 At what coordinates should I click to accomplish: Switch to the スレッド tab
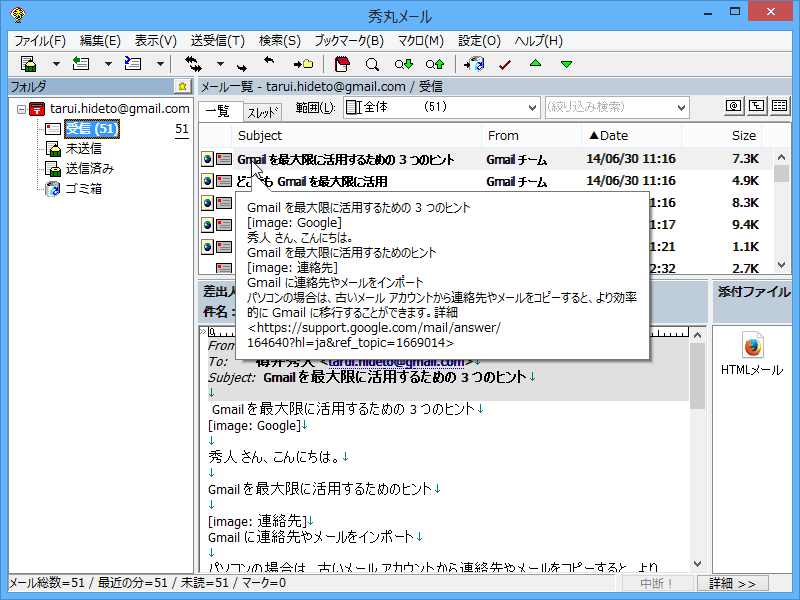pos(263,112)
